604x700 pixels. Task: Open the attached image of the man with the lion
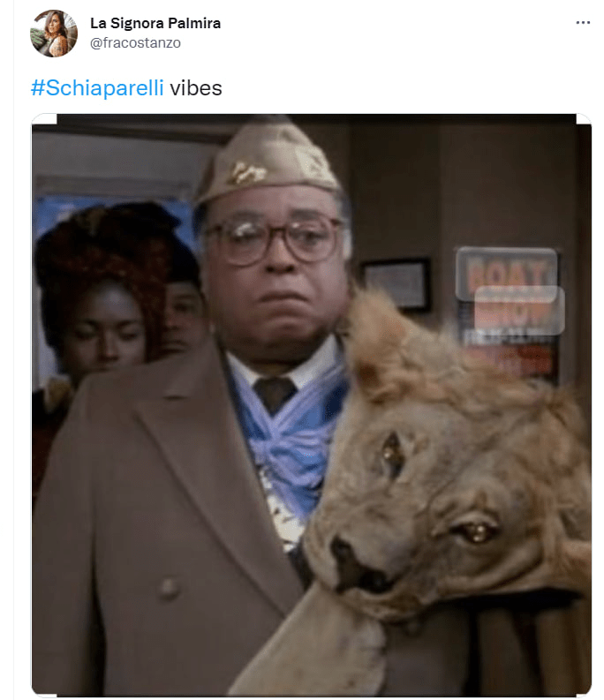click(x=312, y=405)
